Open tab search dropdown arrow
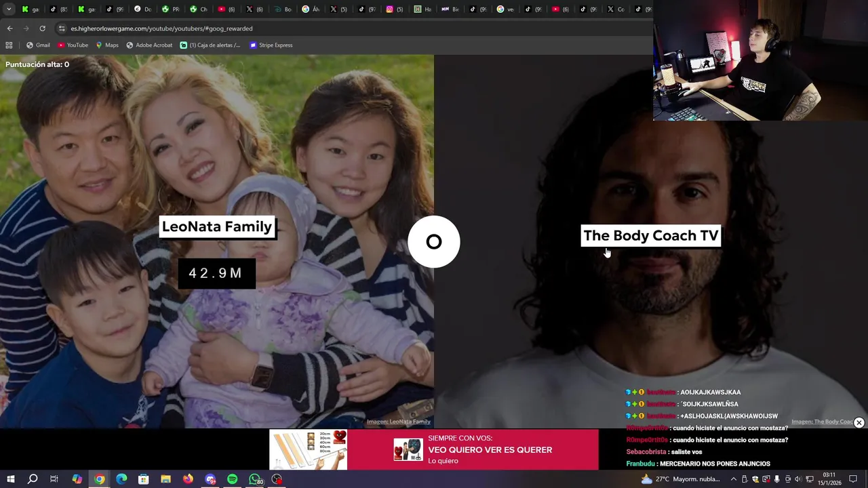The image size is (868, 488). (x=9, y=9)
